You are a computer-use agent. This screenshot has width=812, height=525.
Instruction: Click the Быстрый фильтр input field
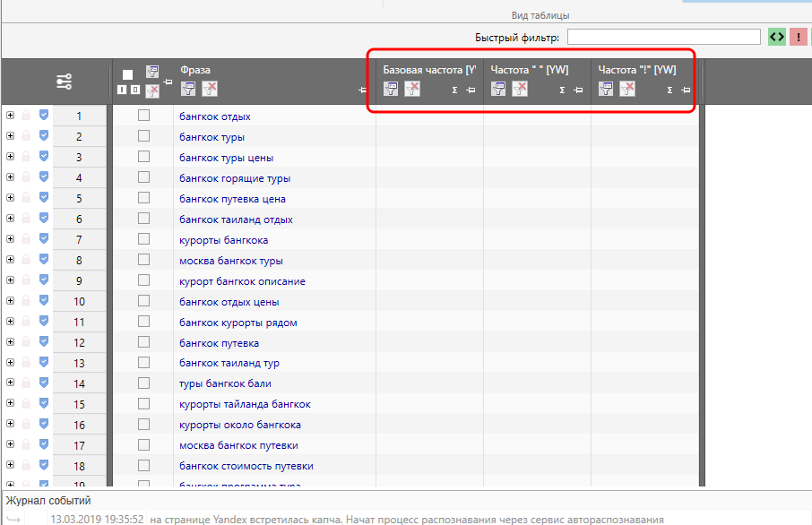click(x=663, y=38)
